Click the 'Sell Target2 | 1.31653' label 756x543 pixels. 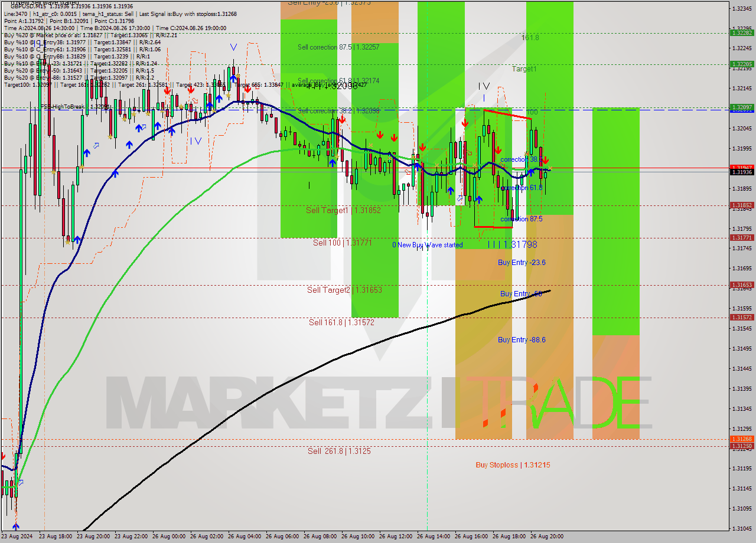[x=344, y=290]
